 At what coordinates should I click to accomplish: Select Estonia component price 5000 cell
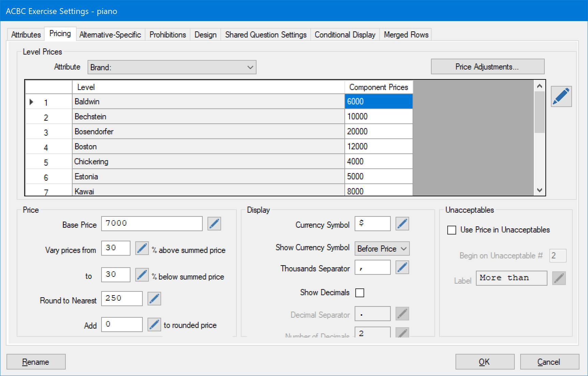click(379, 177)
